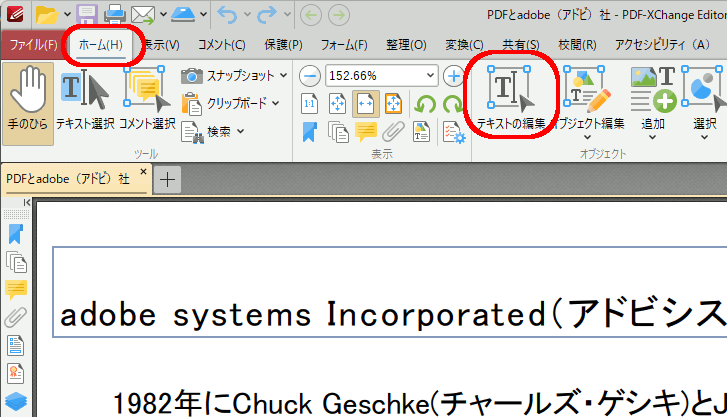This screenshot has height=417, width=727.
Task: Click the Undo arrow
Action: (x=227, y=15)
